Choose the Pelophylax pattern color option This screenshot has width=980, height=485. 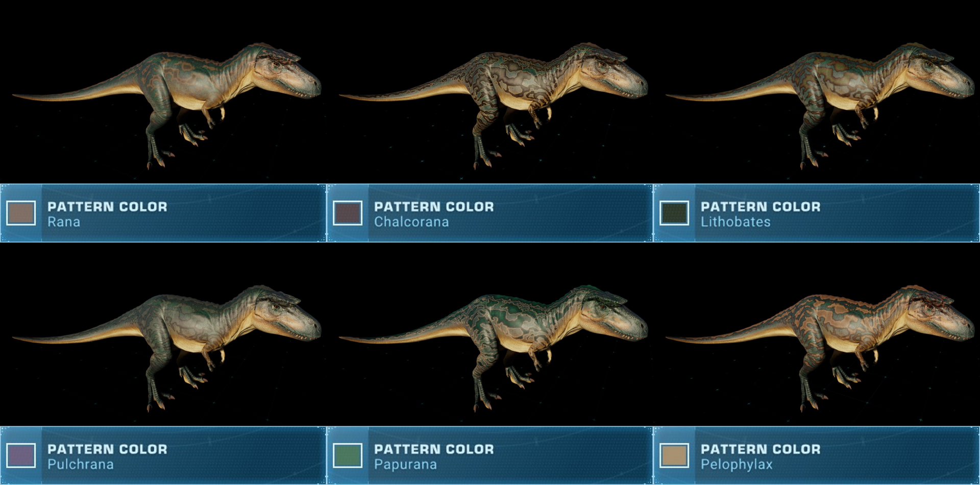click(x=817, y=455)
